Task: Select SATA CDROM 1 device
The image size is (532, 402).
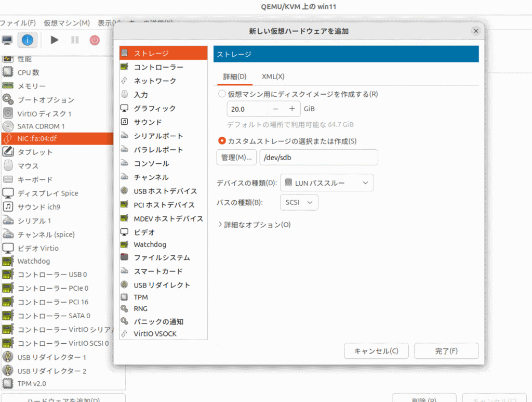Action: (x=41, y=126)
